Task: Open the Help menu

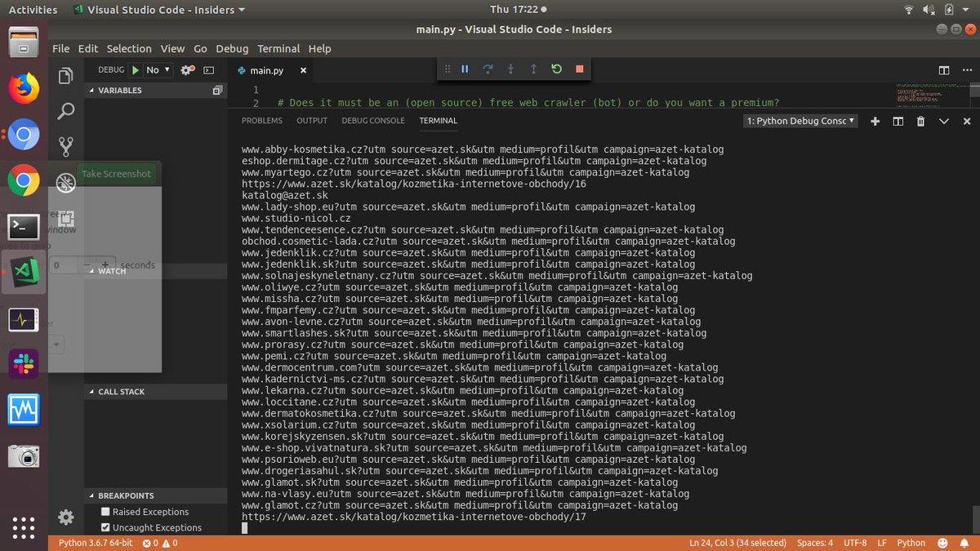Action: 319,49
